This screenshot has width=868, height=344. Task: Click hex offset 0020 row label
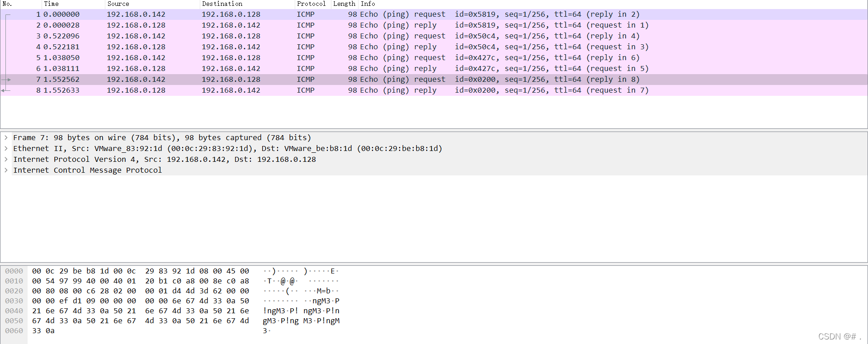coord(14,291)
